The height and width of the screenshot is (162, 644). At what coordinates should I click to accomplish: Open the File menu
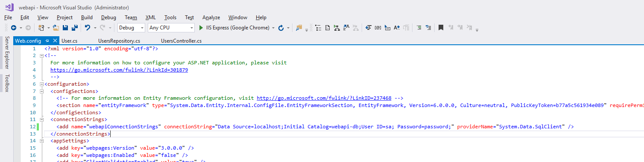[x=8, y=17]
